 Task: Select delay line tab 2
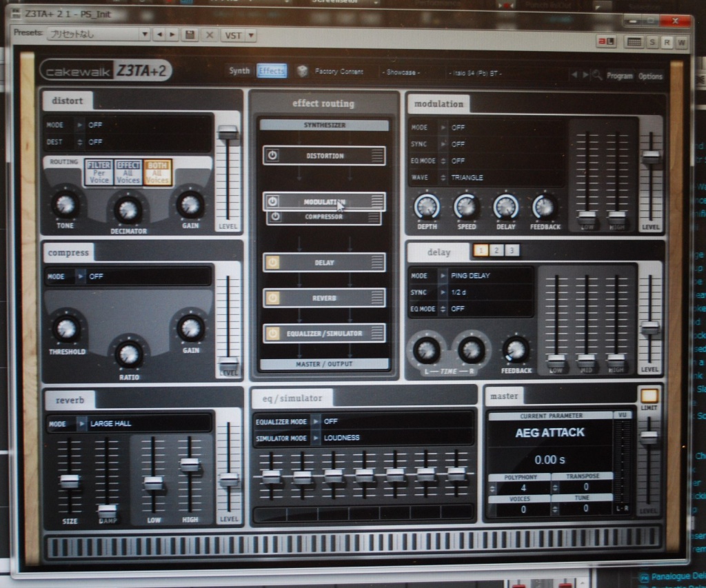click(496, 250)
